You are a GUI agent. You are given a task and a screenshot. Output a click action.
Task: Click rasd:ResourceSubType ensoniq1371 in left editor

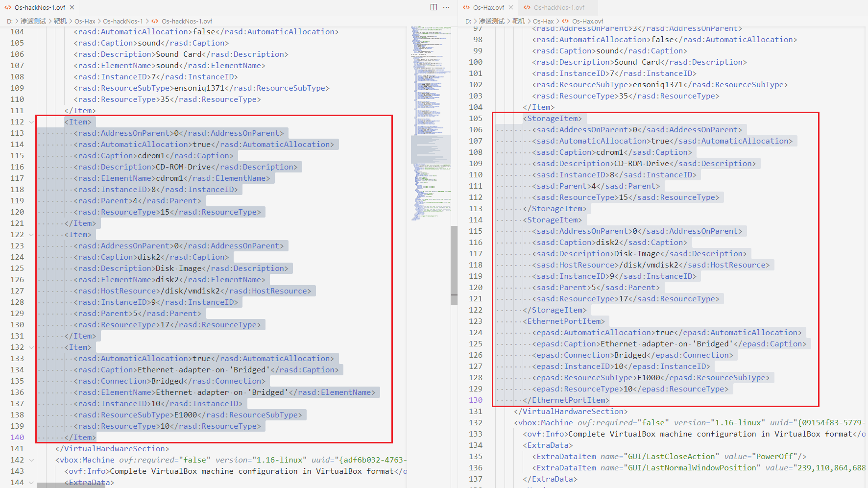pyautogui.click(x=202, y=88)
